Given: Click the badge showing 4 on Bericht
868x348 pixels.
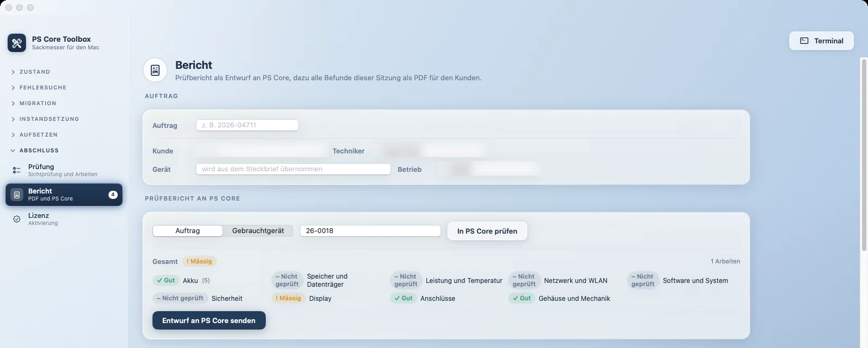Looking at the screenshot, I should click(113, 195).
